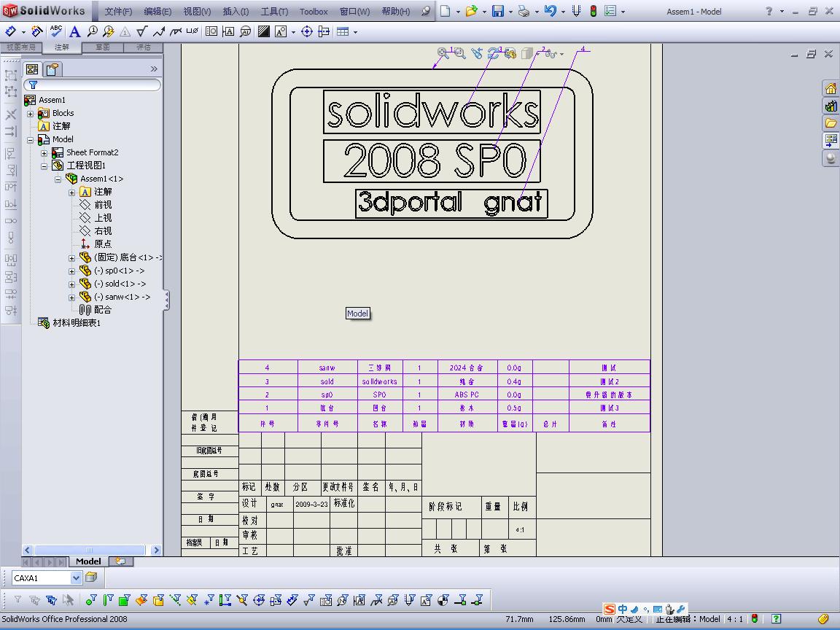This screenshot has height=630, width=840.
Task: Click the Rotate View icon
Action: [x=493, y=53]
